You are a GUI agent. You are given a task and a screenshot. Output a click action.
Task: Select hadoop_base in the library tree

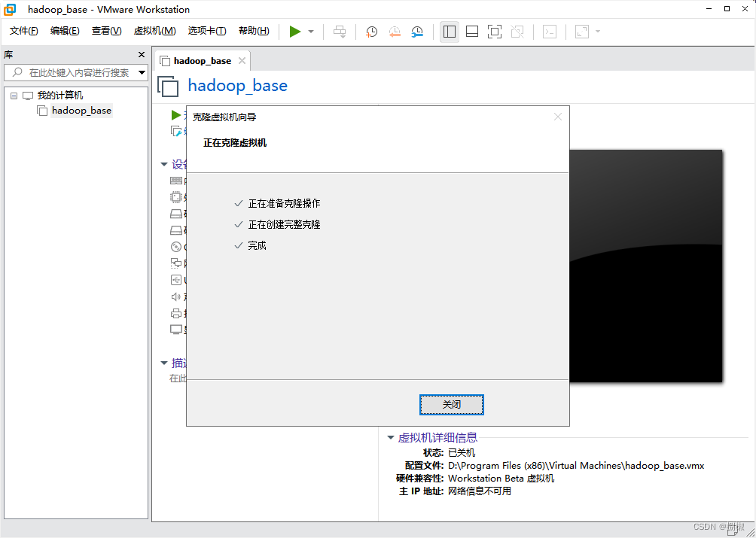coord(81,110)
